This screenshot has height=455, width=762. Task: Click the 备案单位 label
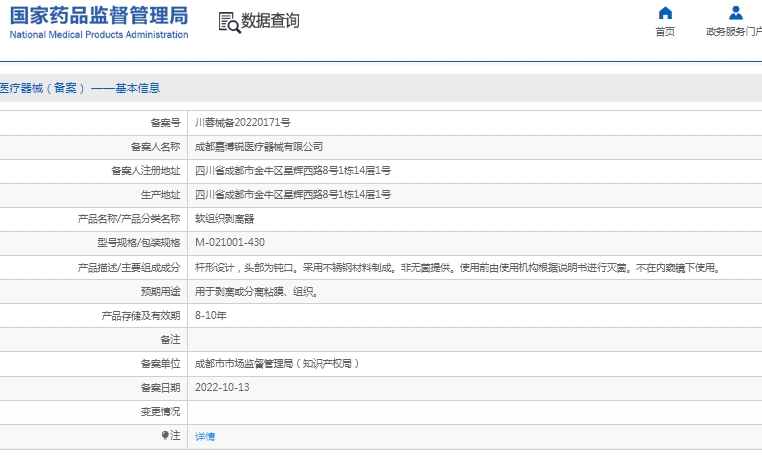160,364
